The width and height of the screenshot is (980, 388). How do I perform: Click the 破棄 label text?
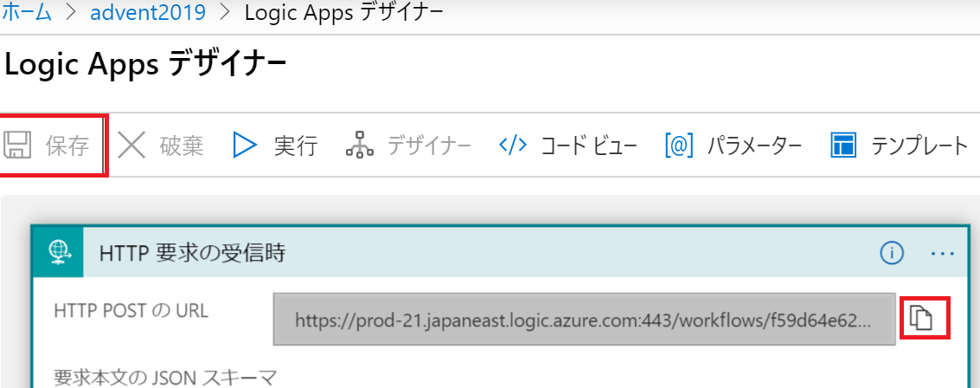click(181, 145)
